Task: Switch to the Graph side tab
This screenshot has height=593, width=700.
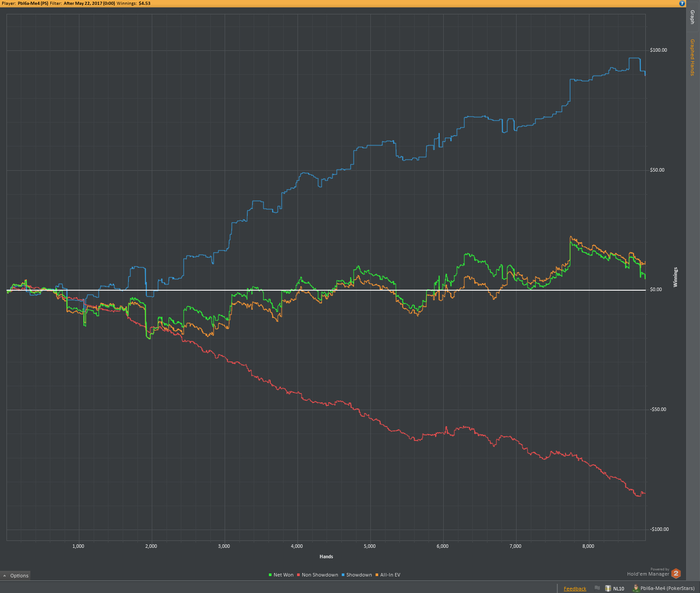Action: 692,17
